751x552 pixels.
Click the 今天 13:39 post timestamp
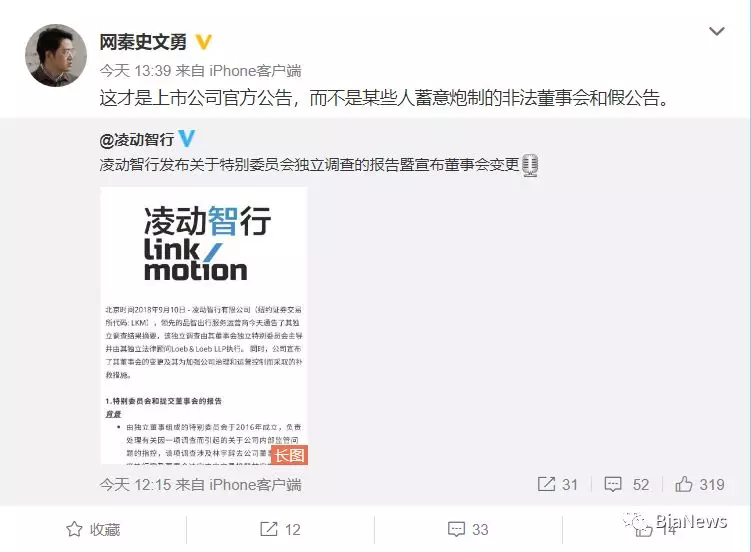click(x=135, y=71)
